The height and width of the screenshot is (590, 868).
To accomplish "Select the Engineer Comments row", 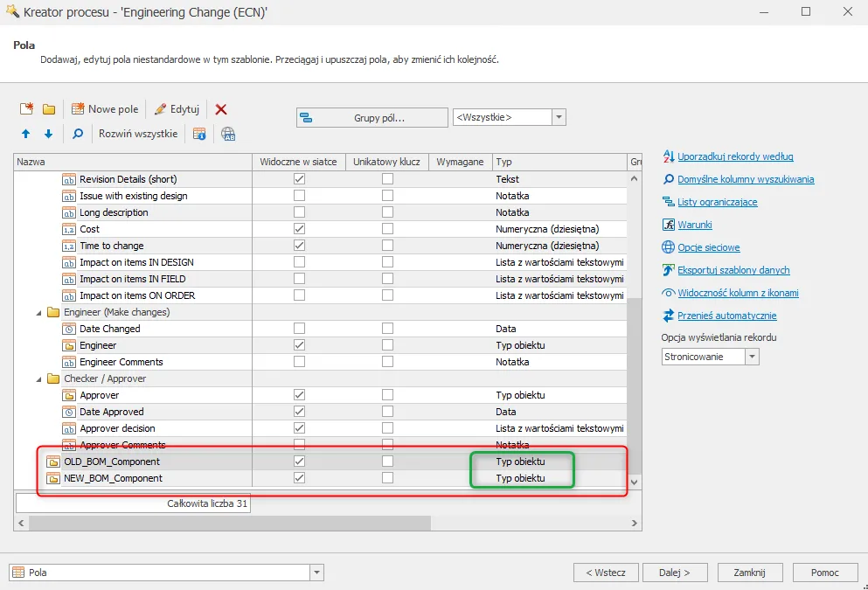I will point(320,361).
